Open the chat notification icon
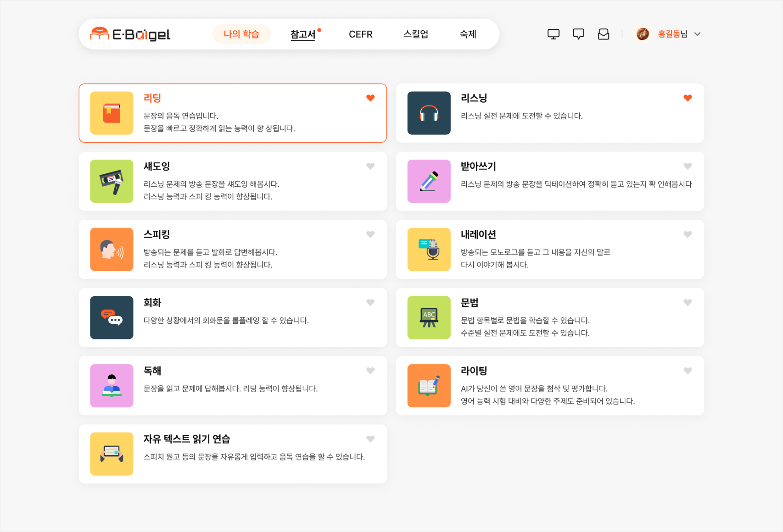Viewport: 783px width, 532px height. click(x=578, y=33)
